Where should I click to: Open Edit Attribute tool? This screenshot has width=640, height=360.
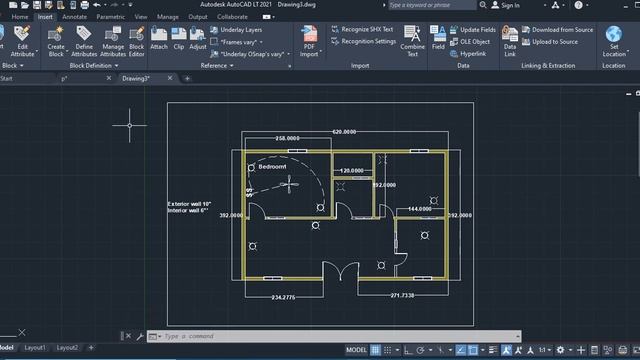click(22, 41)
